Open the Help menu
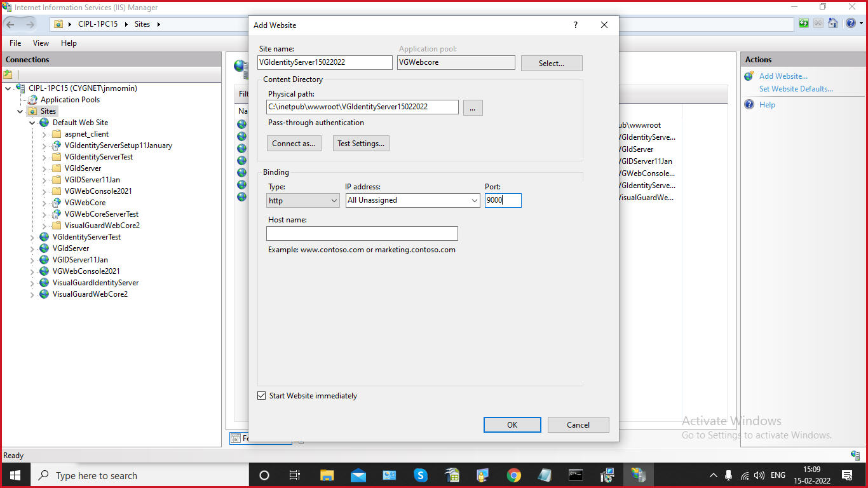The image size is (868, 488). tap(69, 43)
